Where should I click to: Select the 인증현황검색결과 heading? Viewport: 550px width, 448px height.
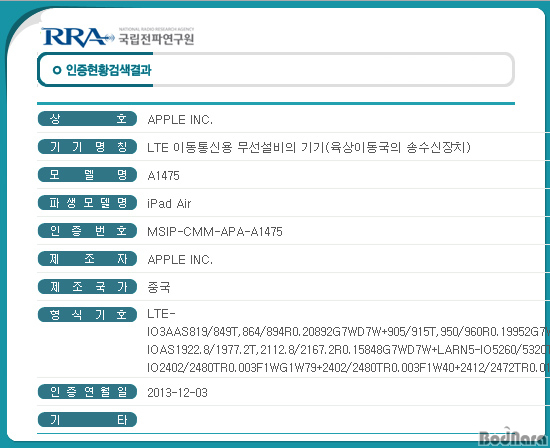click(x=108, y=70)
